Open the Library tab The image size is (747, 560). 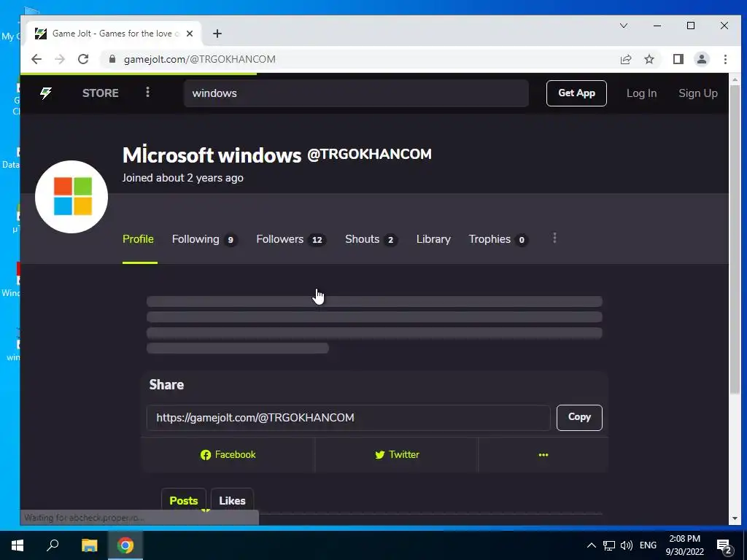coord(433,239)
